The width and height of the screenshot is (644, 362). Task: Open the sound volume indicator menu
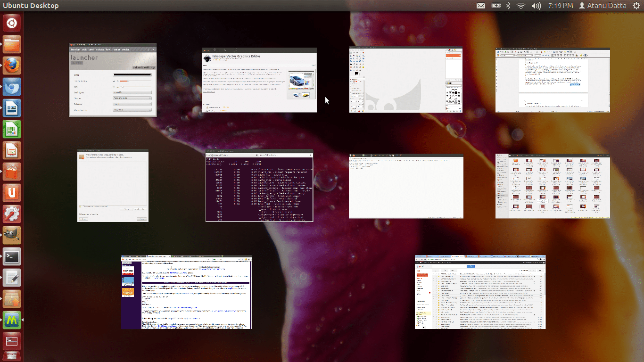pyautogui.click(x=536, y=6)
